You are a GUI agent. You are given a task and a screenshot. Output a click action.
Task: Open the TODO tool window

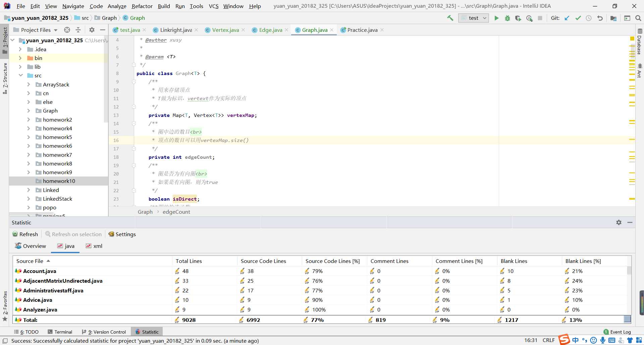[26, 332]
